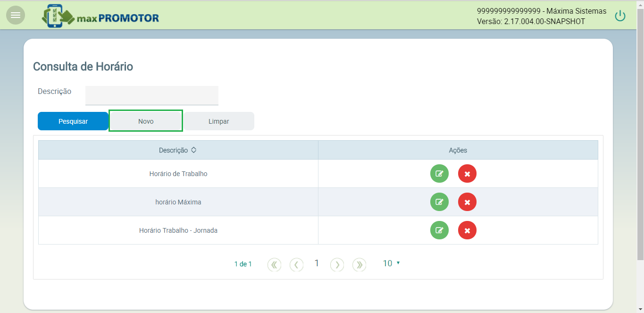The width and height of the screenshot is (644, 313).
Task: Select the 'Horário Trabalho - Jornada' cell
Action: click(178, 230)
